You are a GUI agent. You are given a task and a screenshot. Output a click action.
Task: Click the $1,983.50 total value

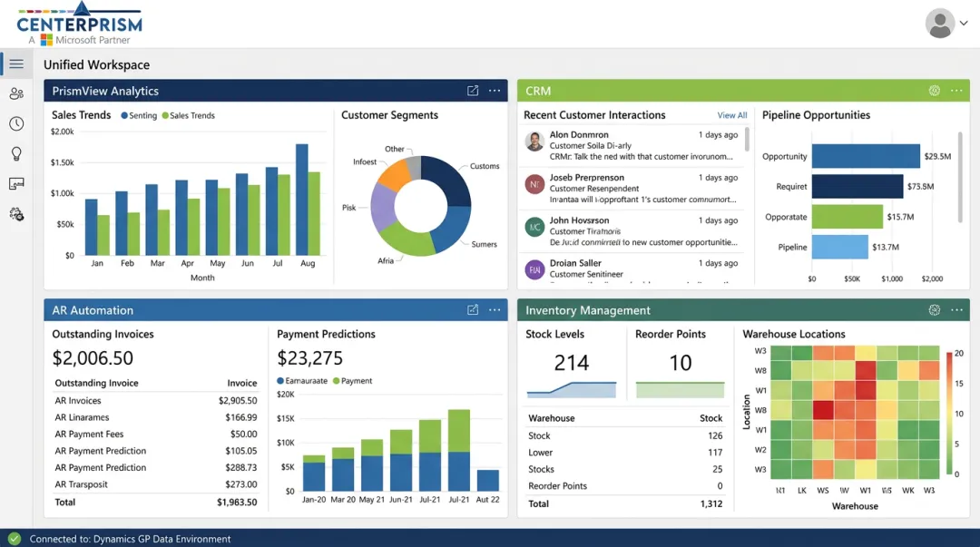click(237, 502)
